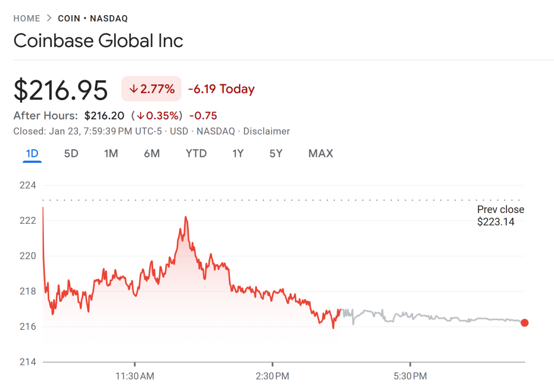The image size is (554, 392).
Task: Click the $216.95 price display
Action: (x=60, y=89)
